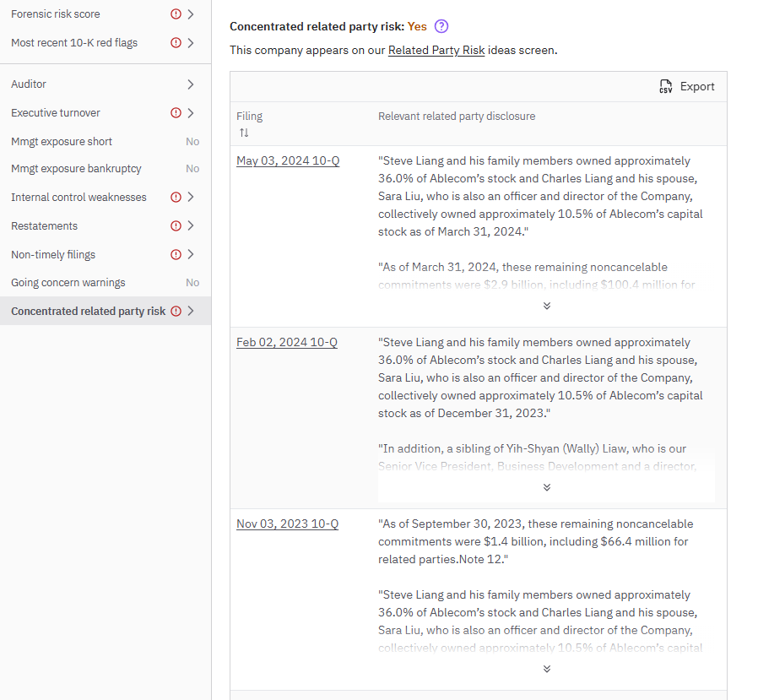Open Going concern warnings item
The height and width of the screenshot is (700, 758).
click(x=68, y=283)
